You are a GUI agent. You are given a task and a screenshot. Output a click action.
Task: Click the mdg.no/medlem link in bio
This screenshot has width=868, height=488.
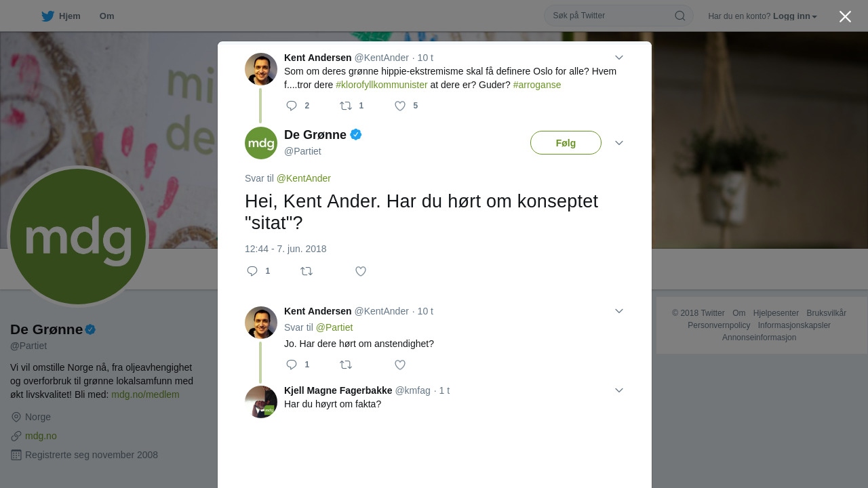(x=145, y=394)
